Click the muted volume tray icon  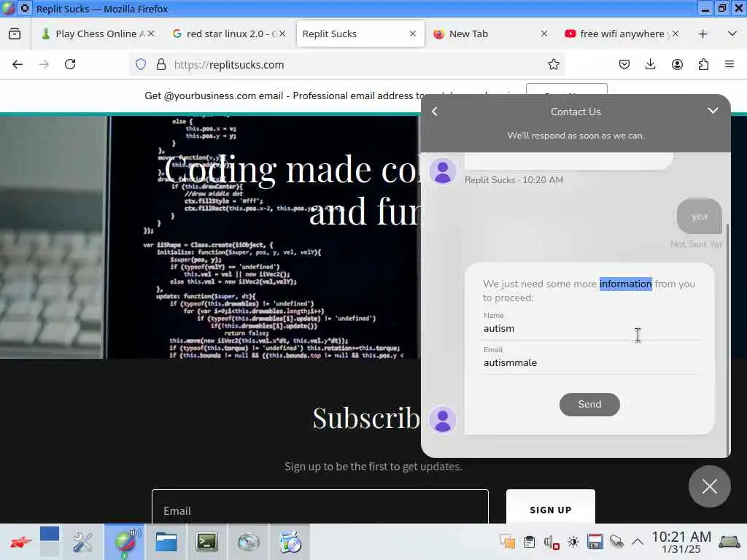click(551, 542)
